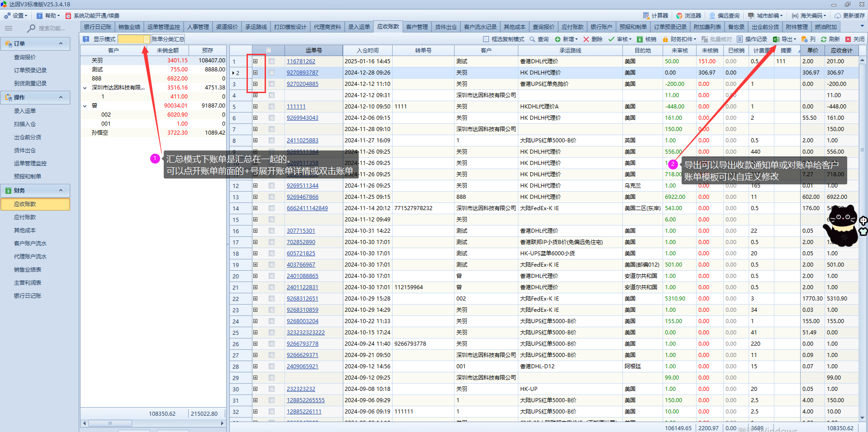868x432 pixels.
Task: Open waybill link 9270893787
Action: (x=302, y=73)
